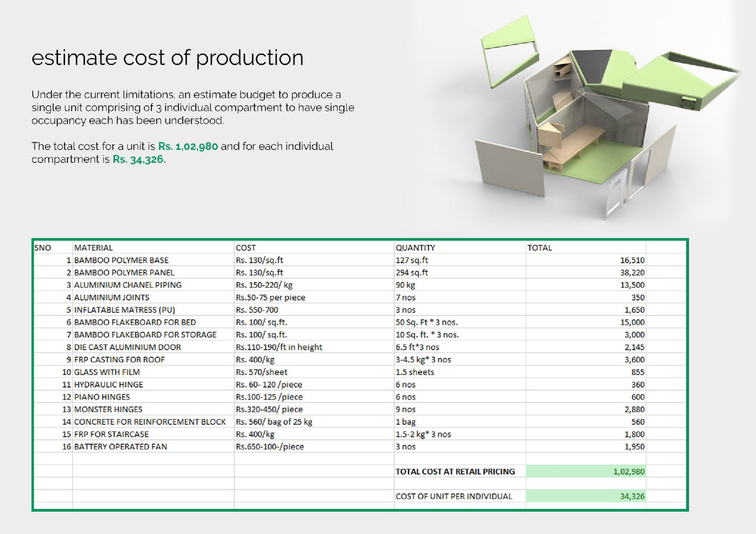
Task: Click the green 'Rs. 34,326' text in paragraph
Action: click(x=139, y=159)
